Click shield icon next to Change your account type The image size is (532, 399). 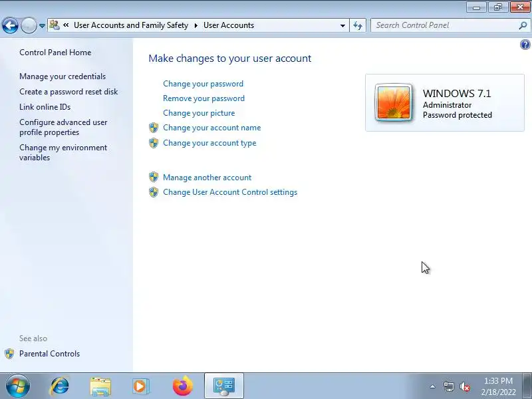pos(154,143)
